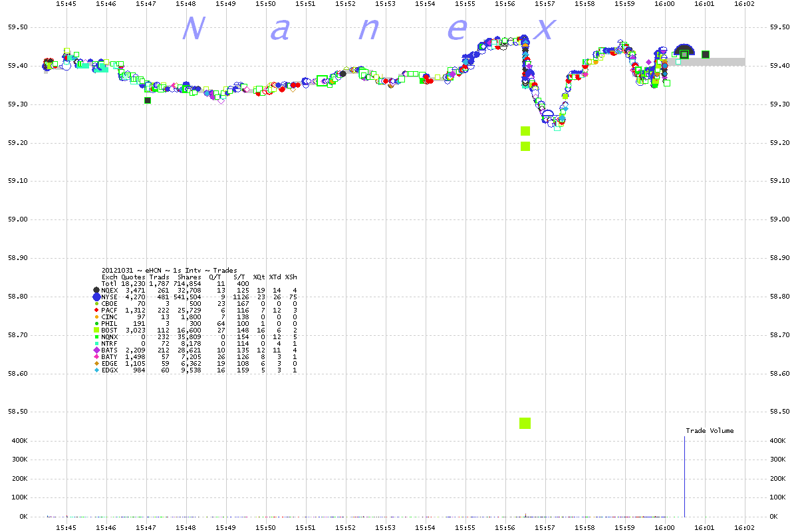Screen dimensions: 798x532
Task: Click the BOST outlier square near 59.19
Action: [x=525, y=146]
